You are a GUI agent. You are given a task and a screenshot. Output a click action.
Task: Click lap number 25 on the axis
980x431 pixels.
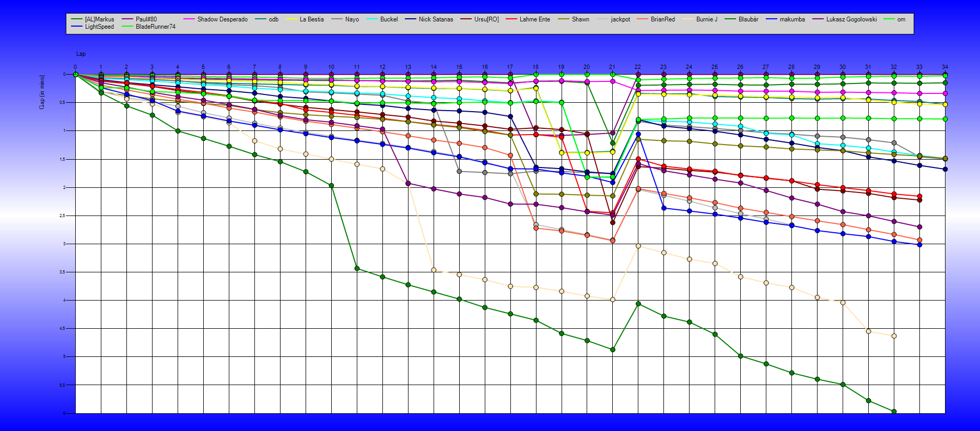[715, 67]
